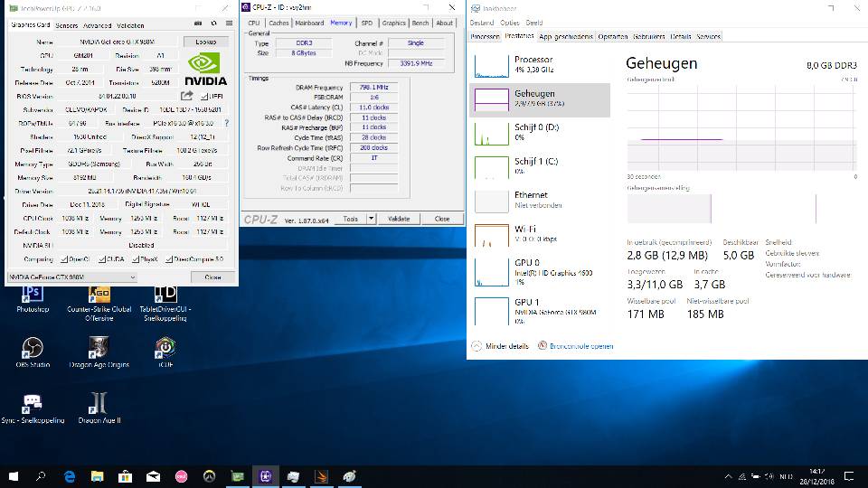Viewport: 868px width, 488px height.
Task: Open the Action Center notification icon
Action: [x=849, y=476]
